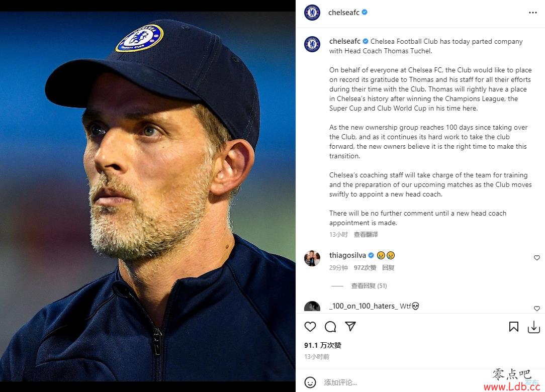Click 查看翻译 to translate the caption

pos(366,235)
